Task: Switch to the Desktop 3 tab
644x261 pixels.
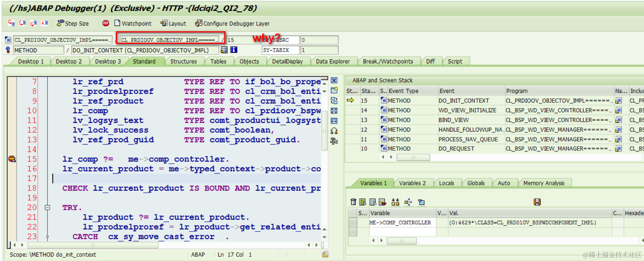Action: coord(108,61)
